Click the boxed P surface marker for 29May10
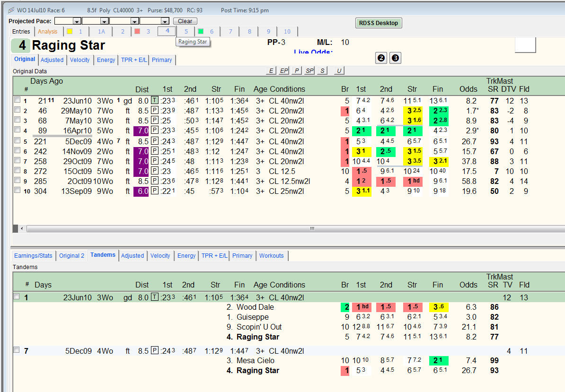Viewport: 565px width, 392px height. tap(155, 110)
